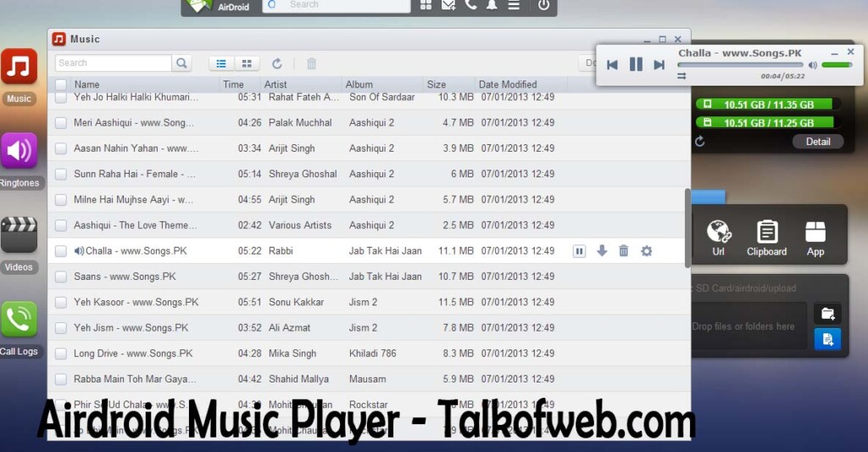Open new message icon in top bar

tap(448, 5)
